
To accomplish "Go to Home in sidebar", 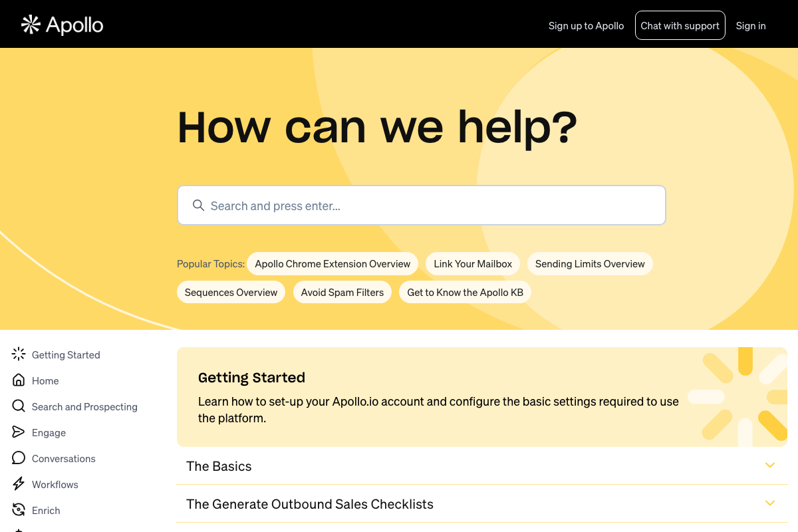I will (45, 380).
